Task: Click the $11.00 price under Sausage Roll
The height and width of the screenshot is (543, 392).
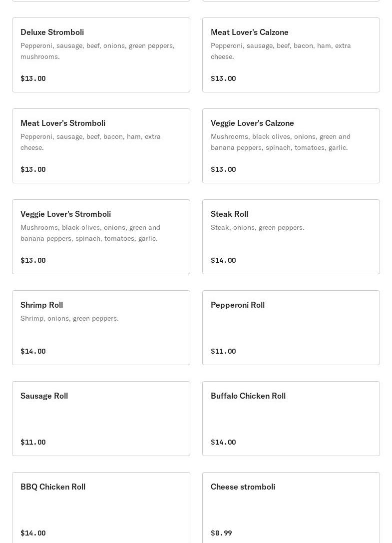Action: click(x=33, y=442)
